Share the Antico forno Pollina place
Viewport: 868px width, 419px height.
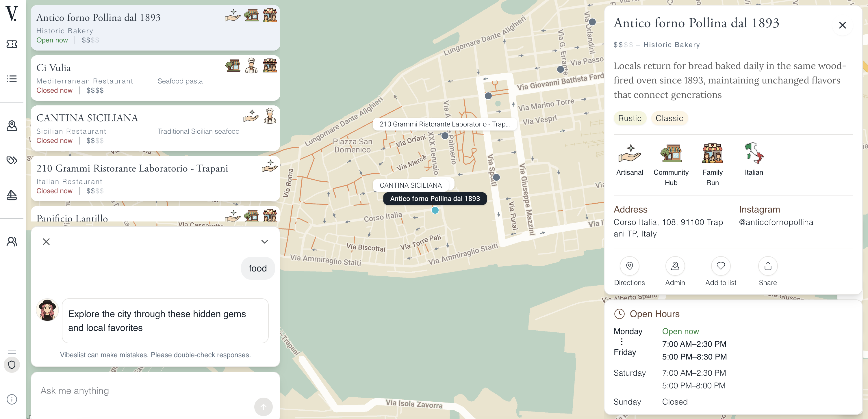tap(767, 271)
